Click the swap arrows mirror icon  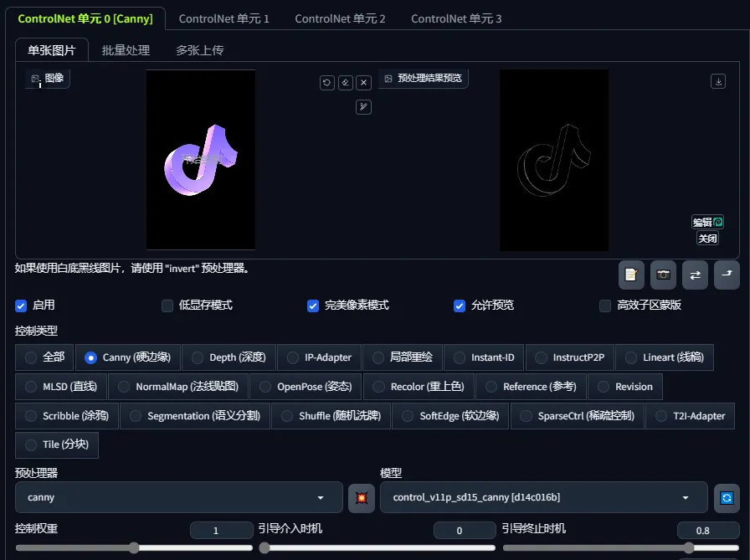(695, 275)
